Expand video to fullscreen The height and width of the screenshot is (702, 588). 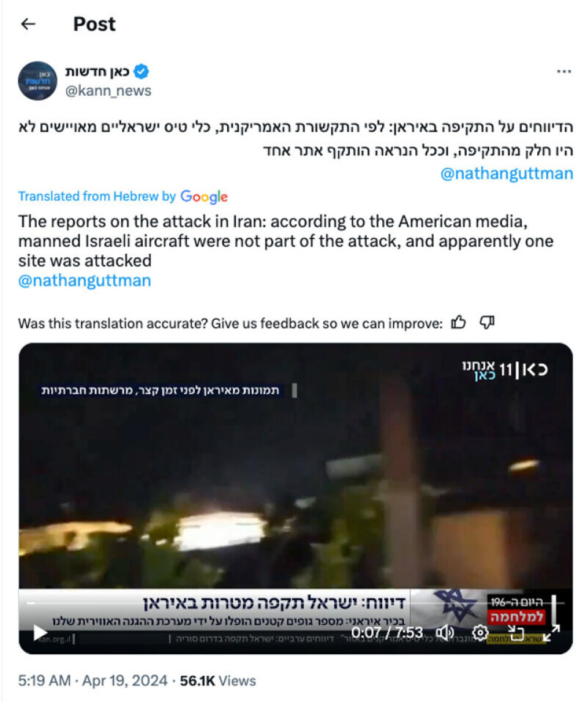551,633
